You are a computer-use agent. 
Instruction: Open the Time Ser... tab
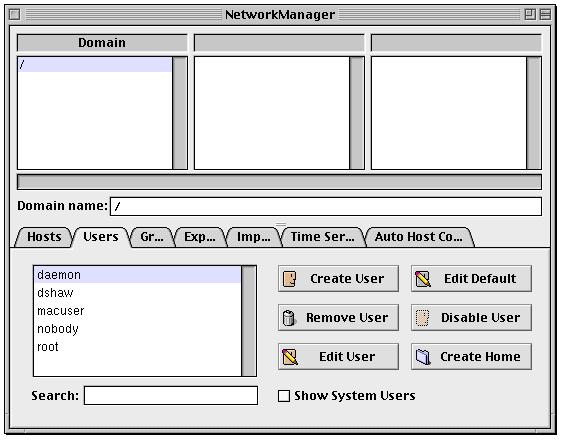pos(322,237)
